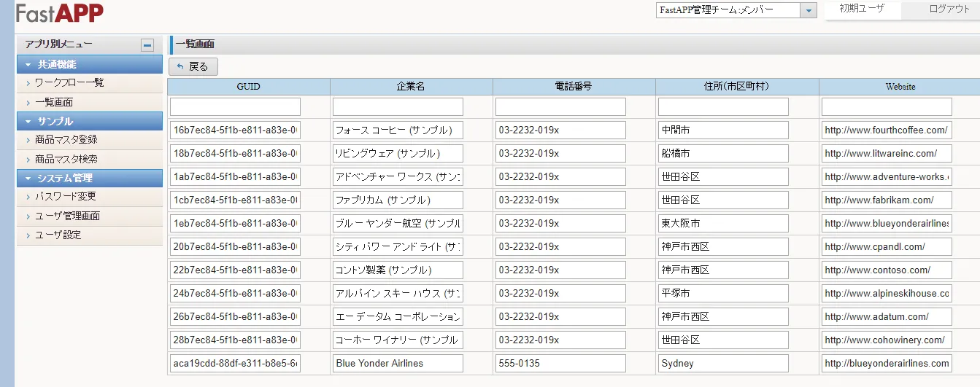Select the ブルー ヤンダー航空 company cell

click(398, 224)
